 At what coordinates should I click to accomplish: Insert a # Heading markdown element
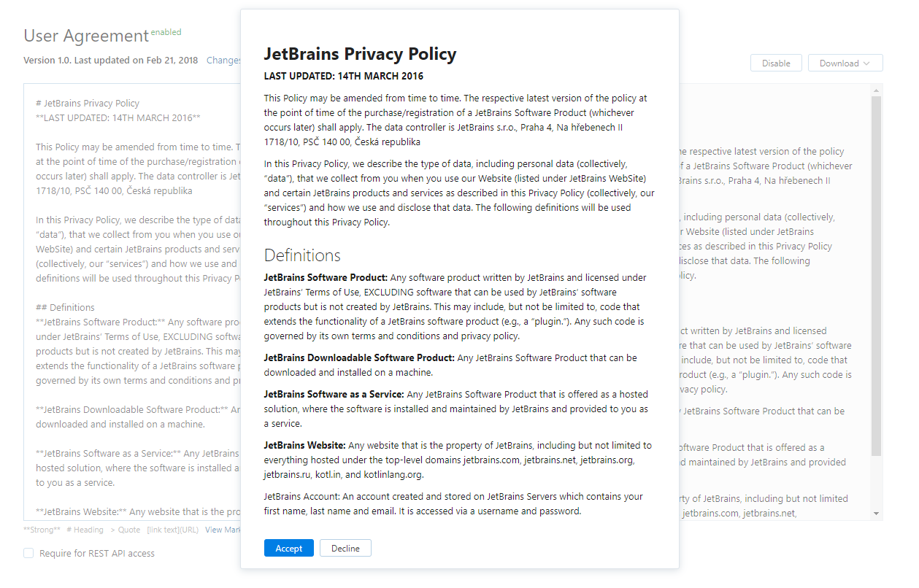[x=85, y=529]
